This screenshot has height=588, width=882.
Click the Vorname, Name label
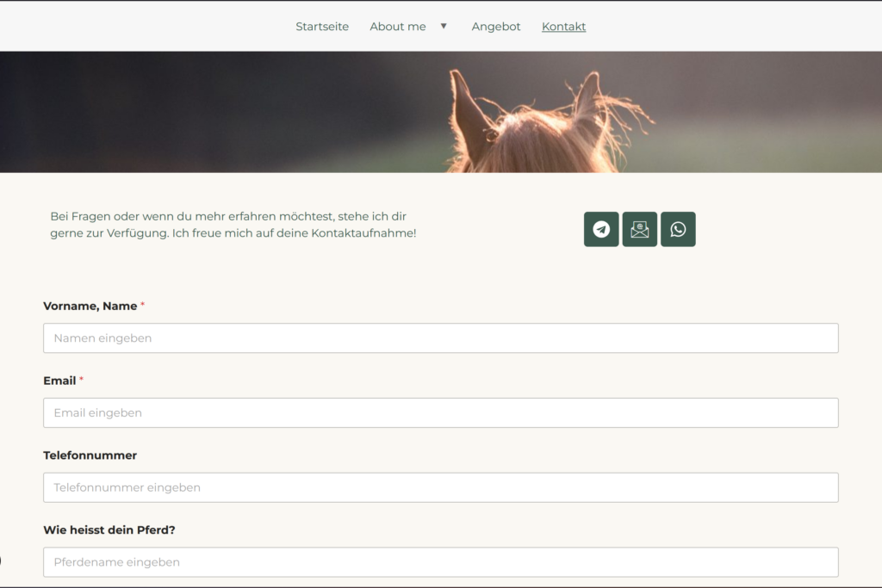89,306
